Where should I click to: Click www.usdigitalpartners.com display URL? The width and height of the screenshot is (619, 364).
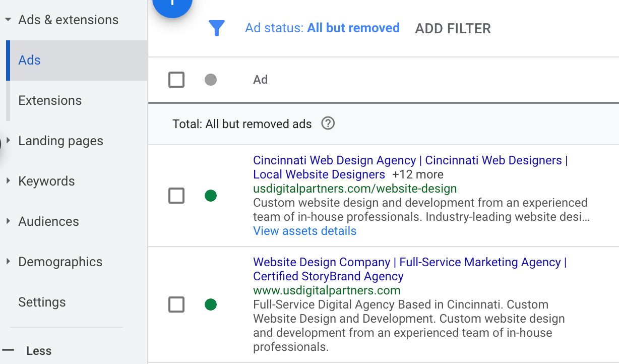[327, 290]
